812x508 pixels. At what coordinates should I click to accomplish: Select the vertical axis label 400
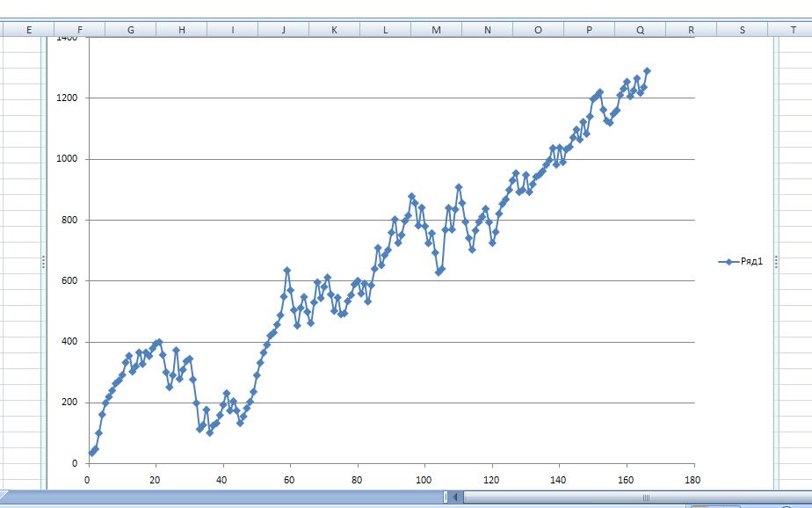69,342
